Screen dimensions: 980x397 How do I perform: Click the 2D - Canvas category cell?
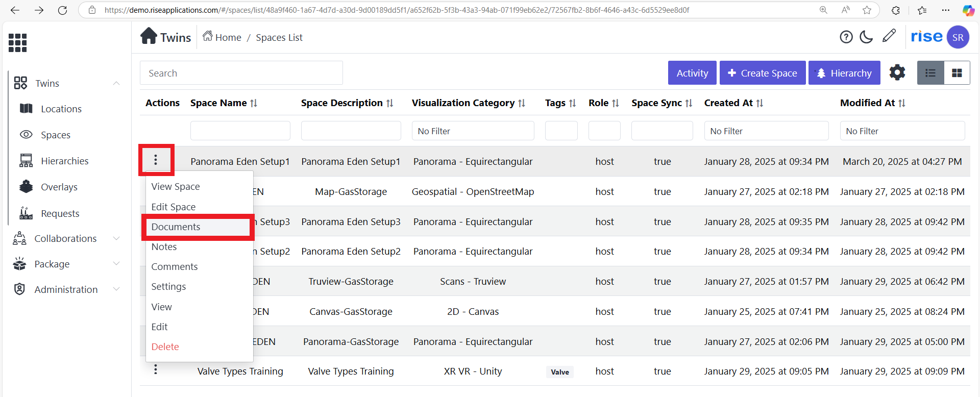473,311
